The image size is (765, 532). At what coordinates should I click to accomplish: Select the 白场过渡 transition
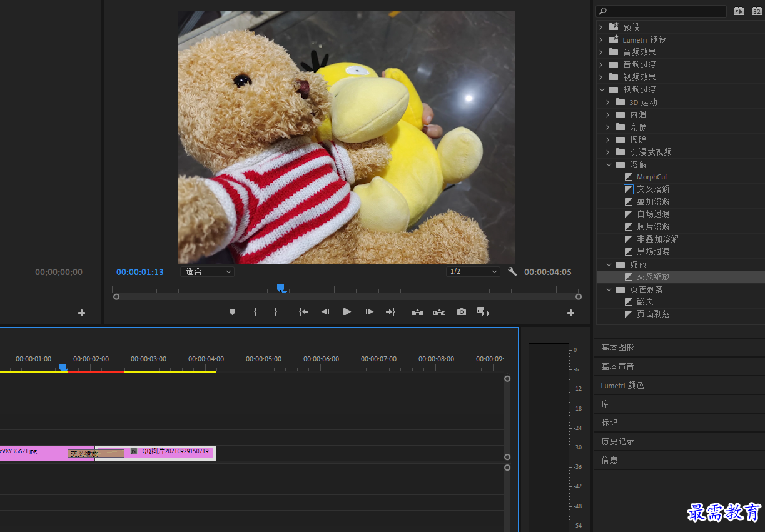pyautogui.click(x=653, y=214)
